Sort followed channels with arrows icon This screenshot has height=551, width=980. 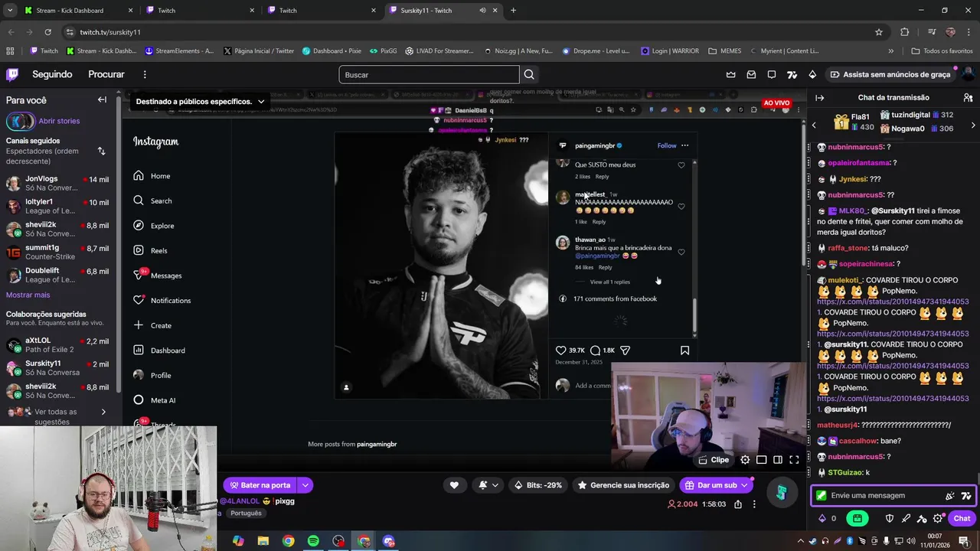pos(101,151)
